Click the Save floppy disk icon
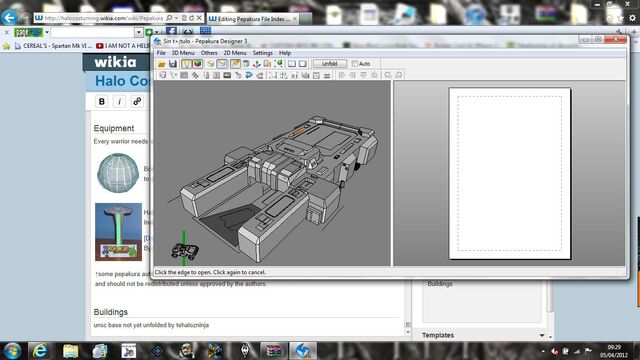The image size is (640, 360). [173, 64]
